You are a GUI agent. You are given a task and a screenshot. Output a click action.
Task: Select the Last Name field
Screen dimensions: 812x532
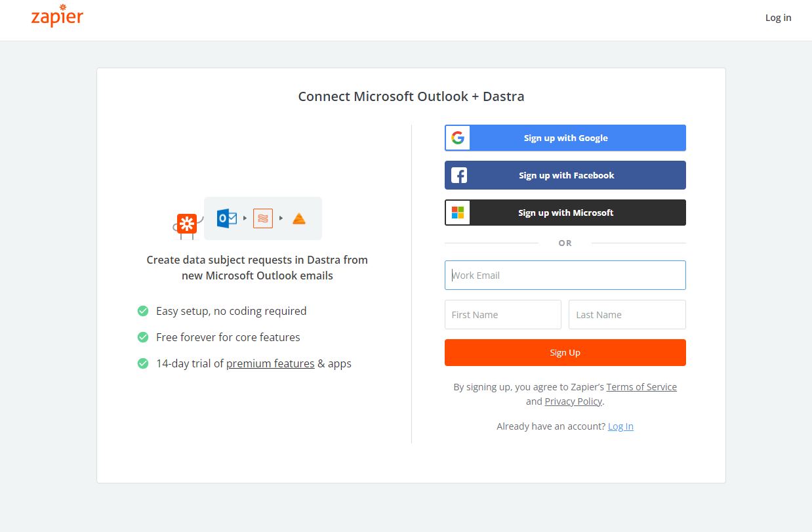coord(627,315)
